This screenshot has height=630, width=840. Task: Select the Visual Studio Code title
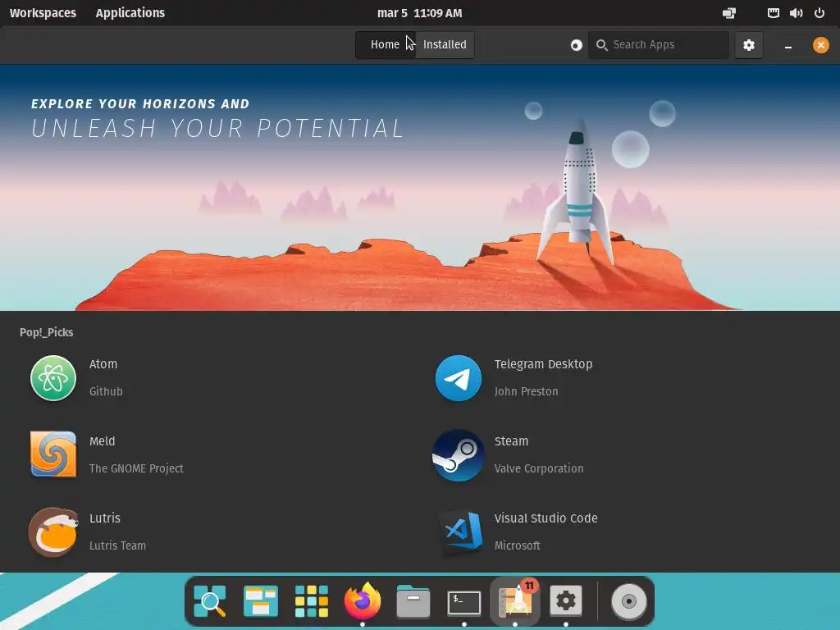[546, 518]
